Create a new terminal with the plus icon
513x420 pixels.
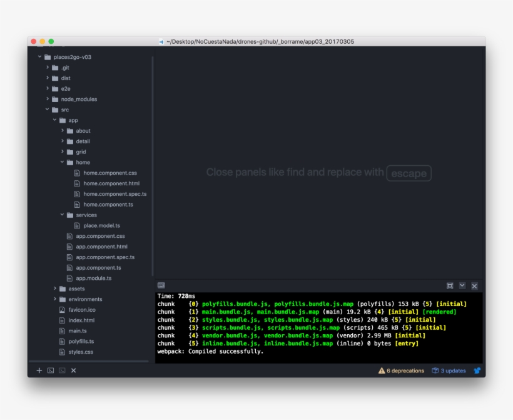tap(39, 370)
